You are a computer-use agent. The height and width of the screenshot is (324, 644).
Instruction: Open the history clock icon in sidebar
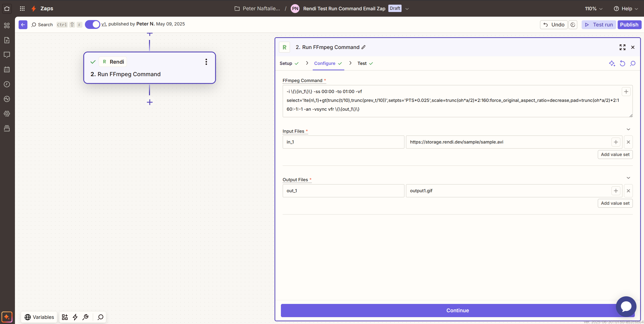pyautogui.click(x=7, y=84)
